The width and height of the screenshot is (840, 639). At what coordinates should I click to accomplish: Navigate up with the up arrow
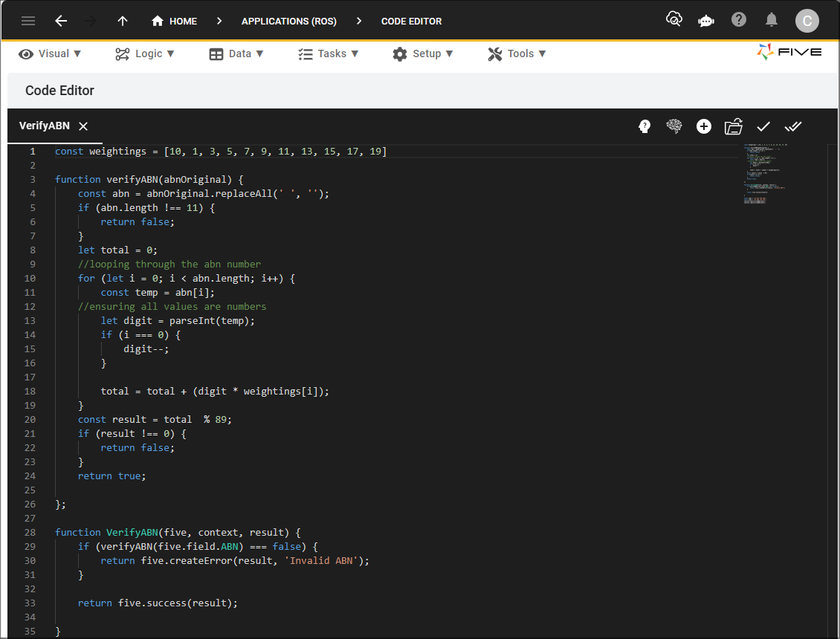click(122, 21)
